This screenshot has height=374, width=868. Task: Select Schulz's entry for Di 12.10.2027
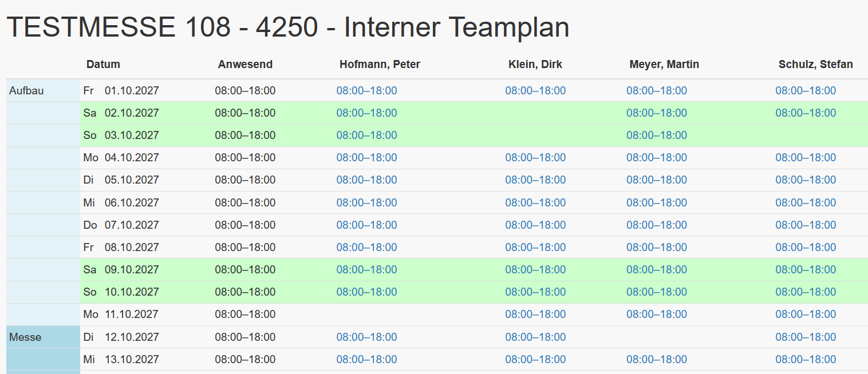[805, 337]
